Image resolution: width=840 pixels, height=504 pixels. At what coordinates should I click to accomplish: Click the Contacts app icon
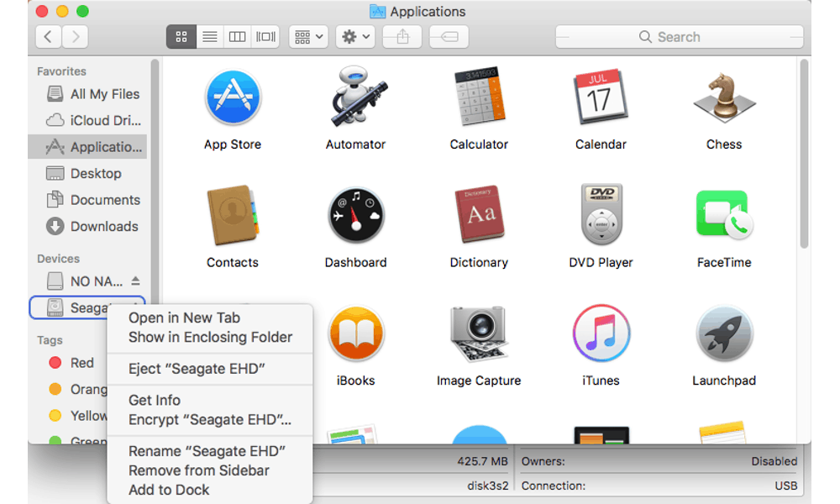click(x=233, y=215)
